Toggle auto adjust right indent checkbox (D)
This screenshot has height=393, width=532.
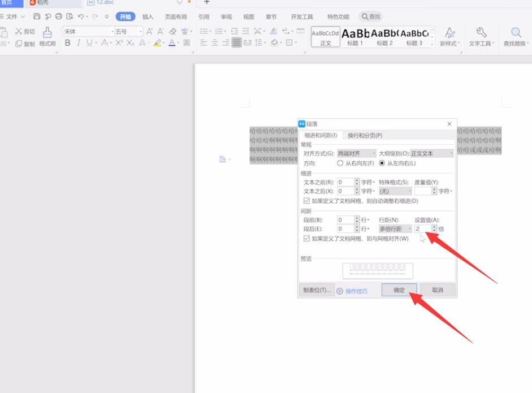pyautogui.click(x=307, y=201)
